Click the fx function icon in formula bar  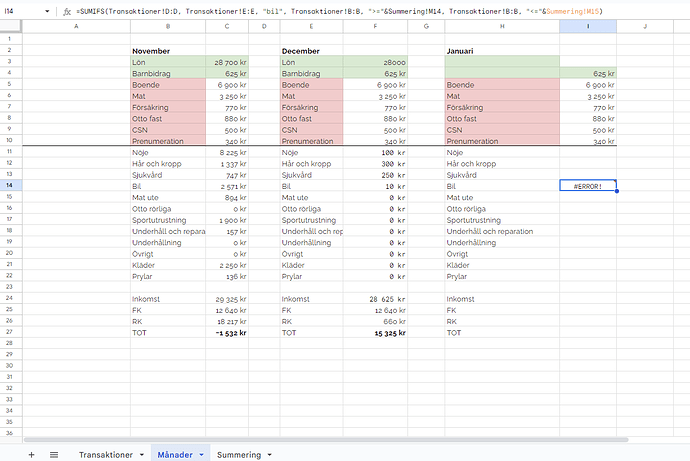(x=66, y=11)
